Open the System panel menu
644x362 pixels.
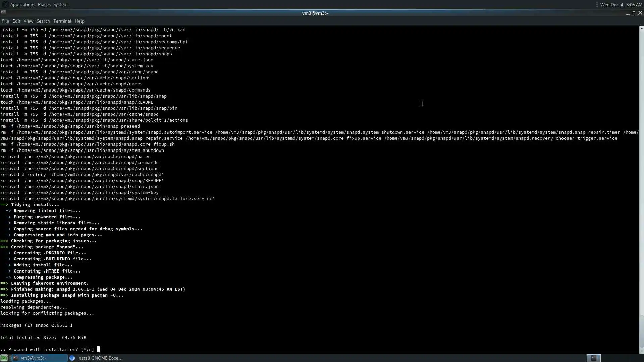60,4
